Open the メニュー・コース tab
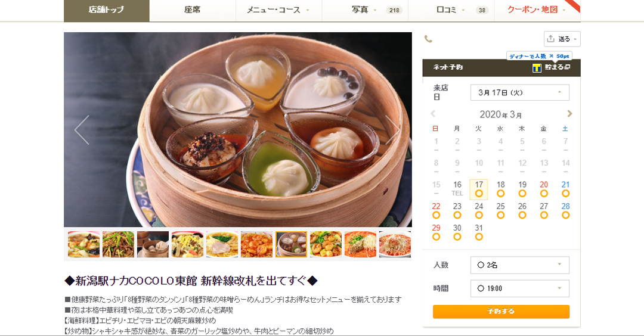Viewport: 644px width, 336px height. 279,10
